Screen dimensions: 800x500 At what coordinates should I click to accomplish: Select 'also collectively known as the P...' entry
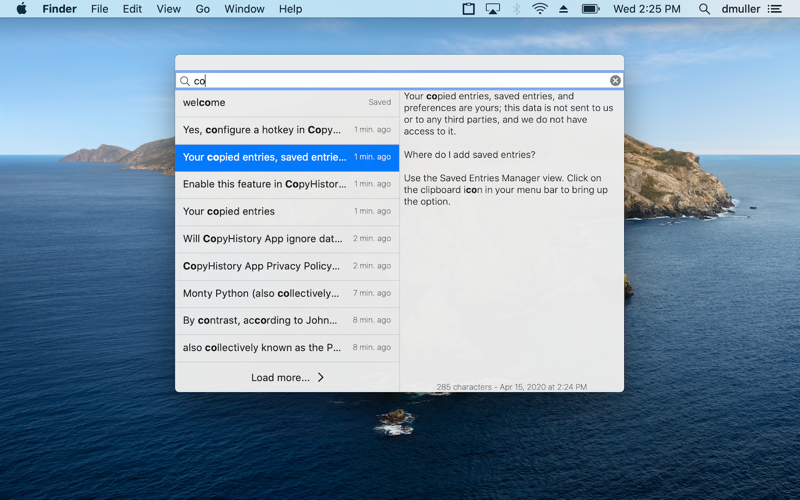(287, 347)
